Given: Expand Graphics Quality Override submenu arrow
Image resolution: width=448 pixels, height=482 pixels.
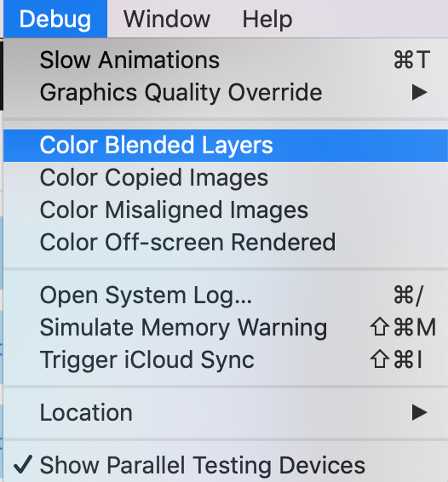Looking at the screenshot, I should [420, 92].
